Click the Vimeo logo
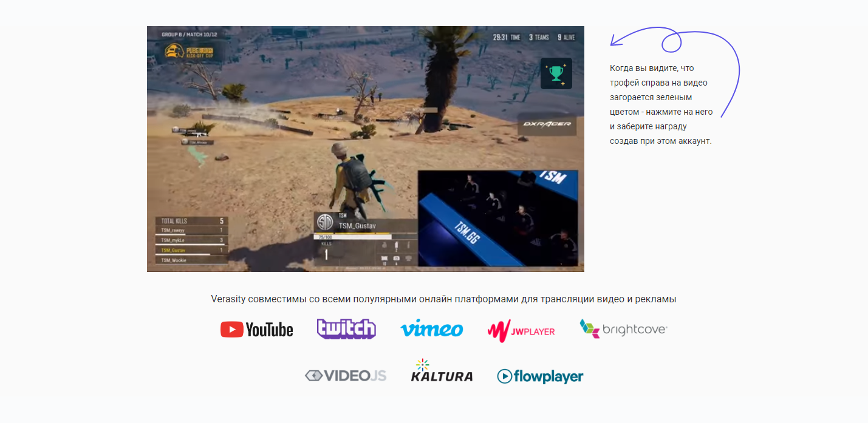 (432, 328)
